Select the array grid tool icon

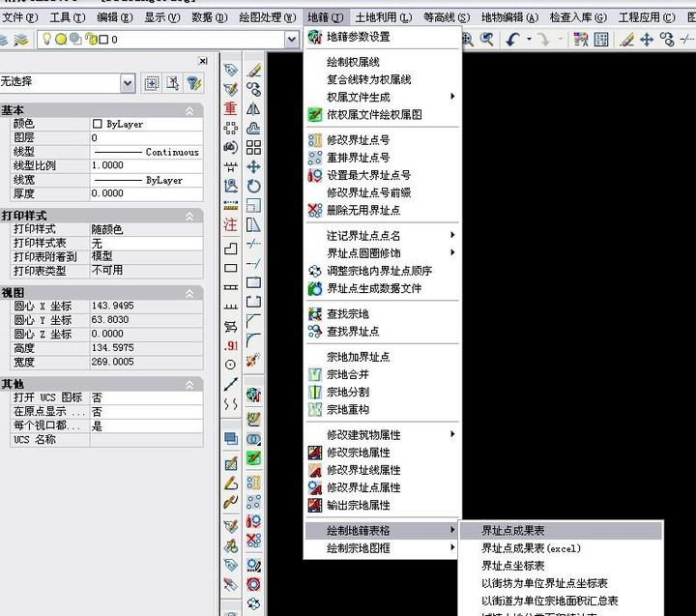click(x=253, y=147)
